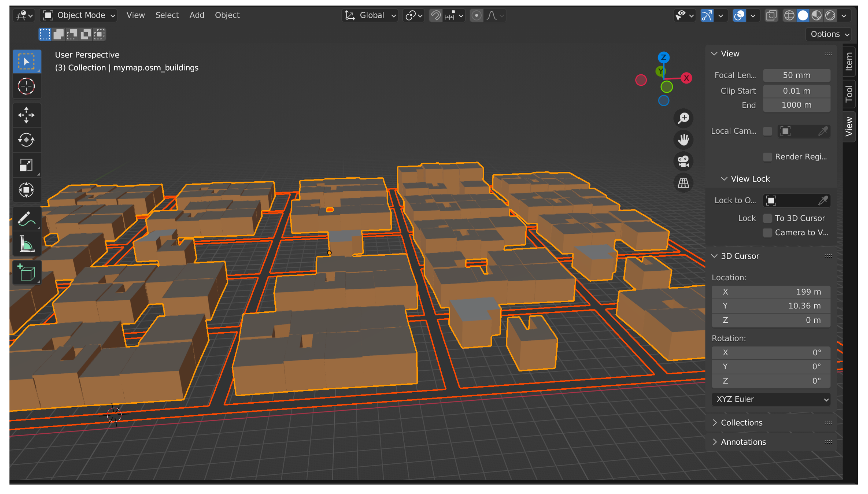
Task: Click the Focal Length 50 mm field
Action: tap(797, 75)
